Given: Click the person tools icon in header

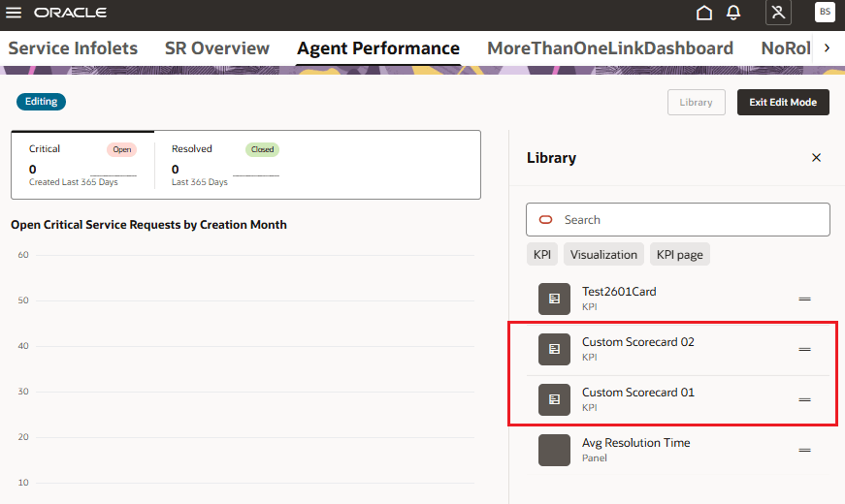Looking at the screenshot, I should click(x=778, y=13).
